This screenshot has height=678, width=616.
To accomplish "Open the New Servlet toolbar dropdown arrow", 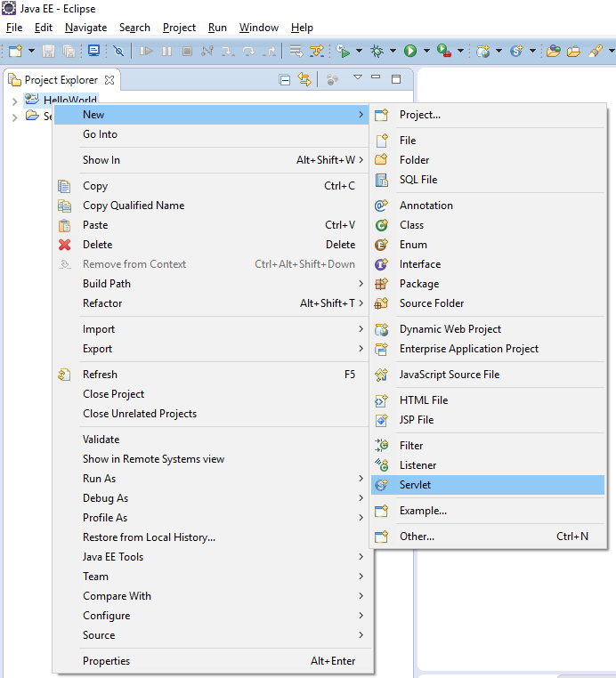I will coord(532,51).
